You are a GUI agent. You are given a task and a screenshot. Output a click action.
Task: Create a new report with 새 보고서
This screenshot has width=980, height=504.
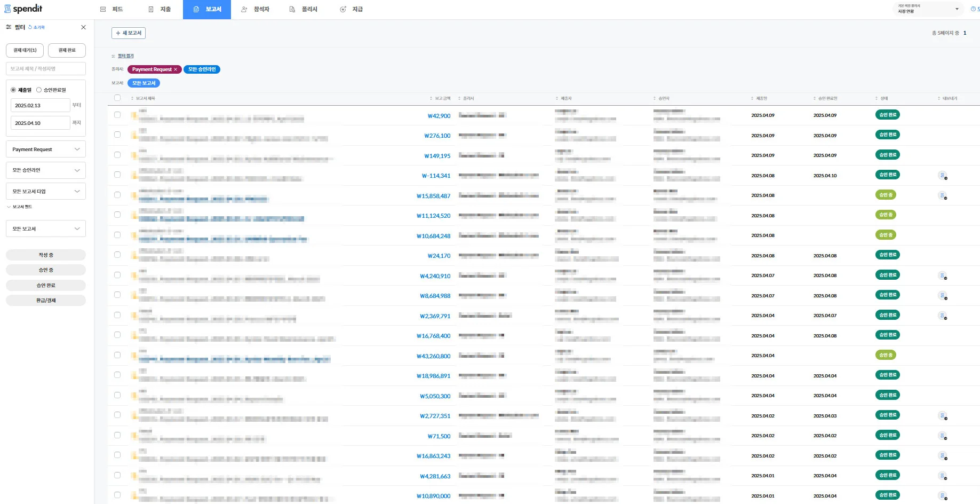pyautogui.click(x=129, y=33)
